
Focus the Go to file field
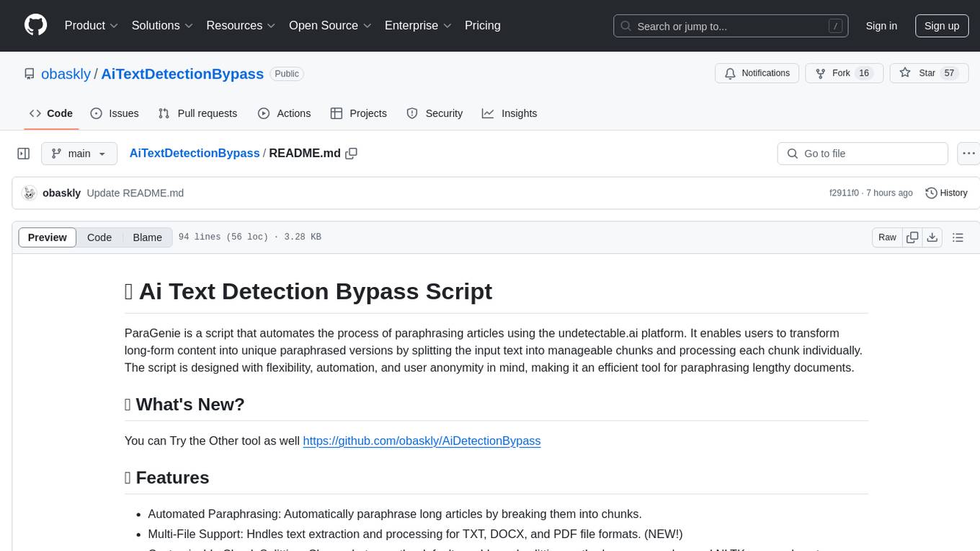coord(863,154)
